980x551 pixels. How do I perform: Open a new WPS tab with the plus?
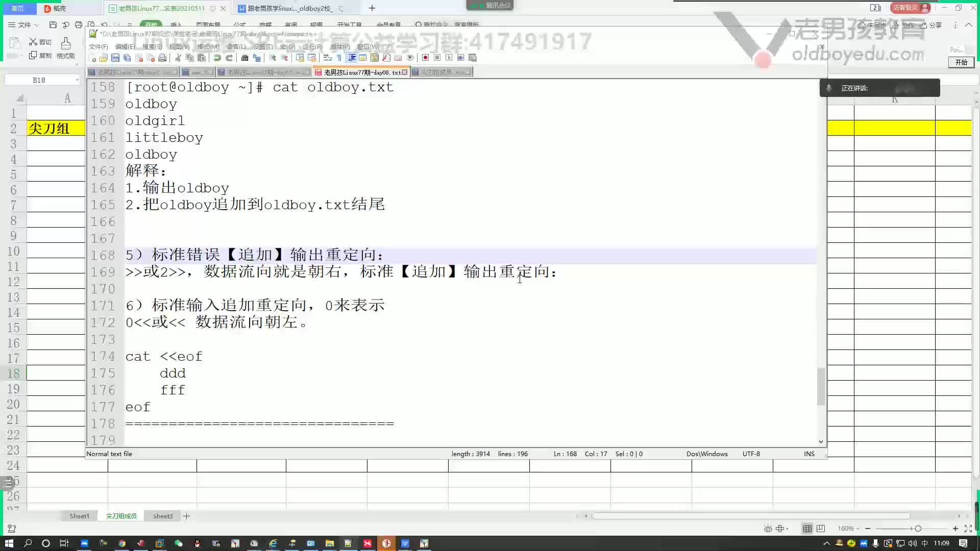point(372,8)
